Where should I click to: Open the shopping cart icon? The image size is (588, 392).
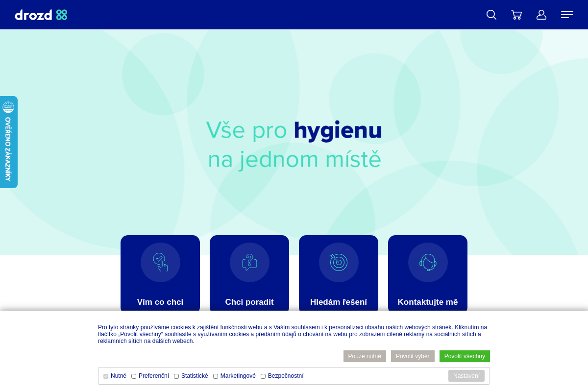click(516, 15)
